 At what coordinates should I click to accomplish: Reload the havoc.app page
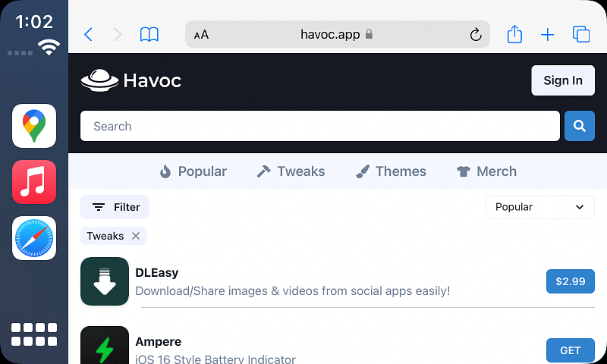(476, 35)
